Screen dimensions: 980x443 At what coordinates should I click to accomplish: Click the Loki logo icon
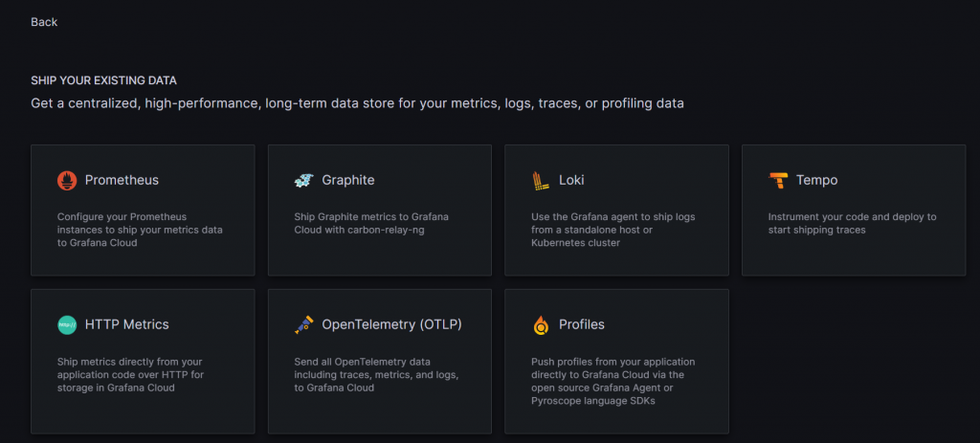pos(541,180)
